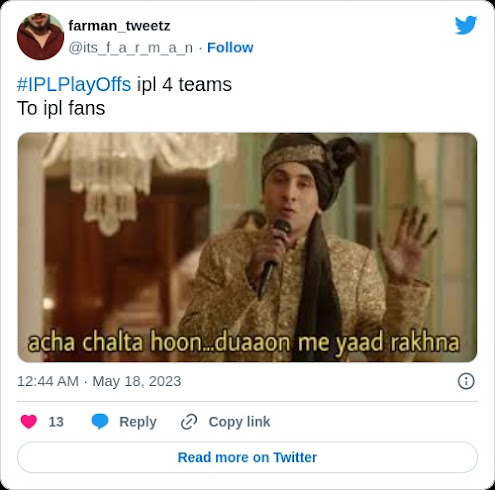Click the Copy link text
Image resolution: width=495 pixels, height=490 pixels.
[x=239, y=422]
